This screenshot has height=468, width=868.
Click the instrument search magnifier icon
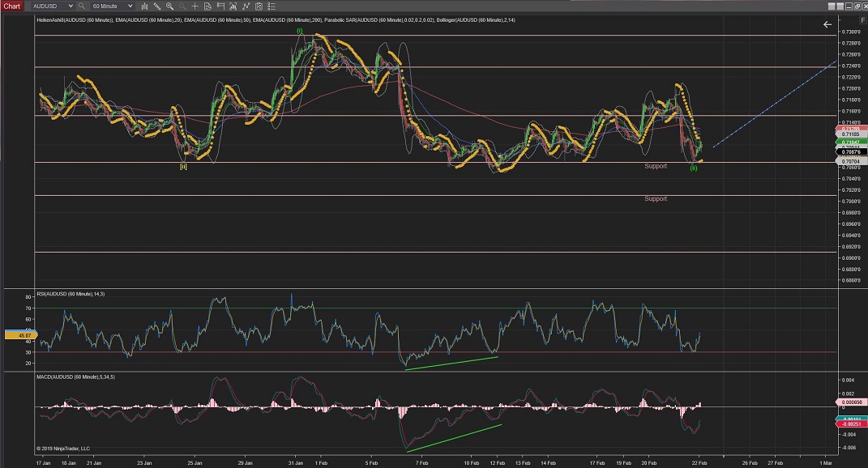click(x=81, y=6)
